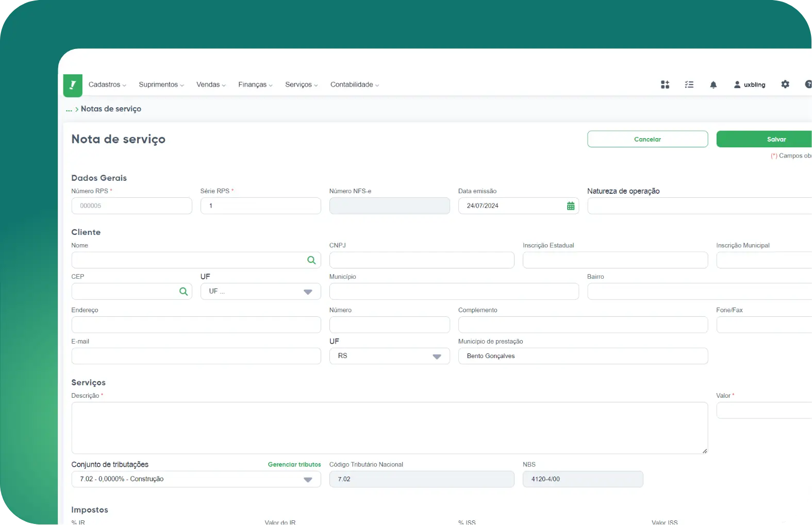Focus the Fone/Fax field

[x=764, y=325]
